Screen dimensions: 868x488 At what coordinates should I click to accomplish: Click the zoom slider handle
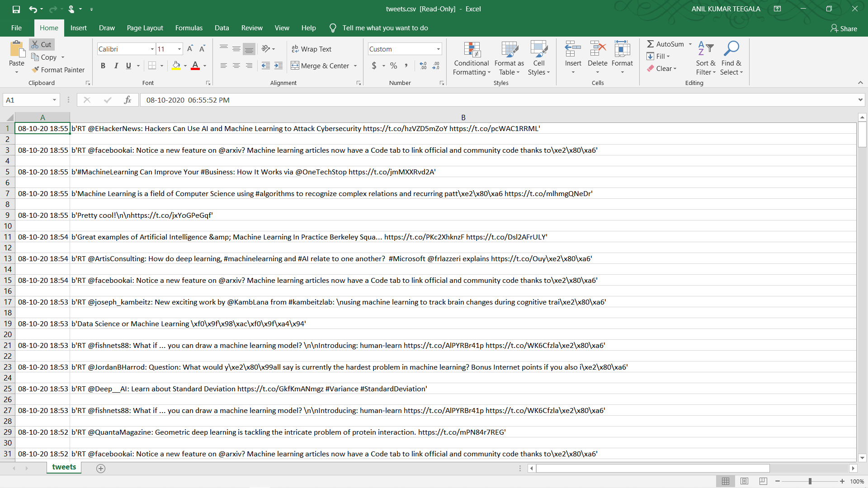pos(810,481)
